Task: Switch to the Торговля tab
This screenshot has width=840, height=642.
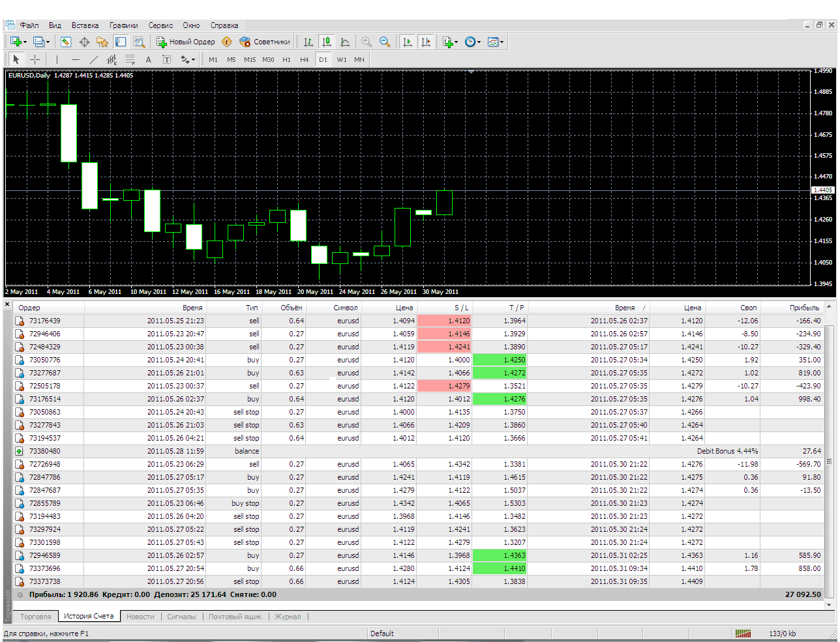Action: pyautogui.click(x=35, y=616)
